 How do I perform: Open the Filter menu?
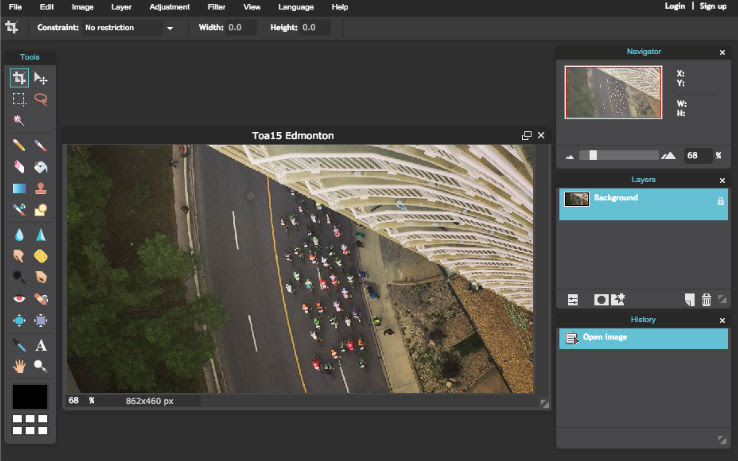coord(217,7)
